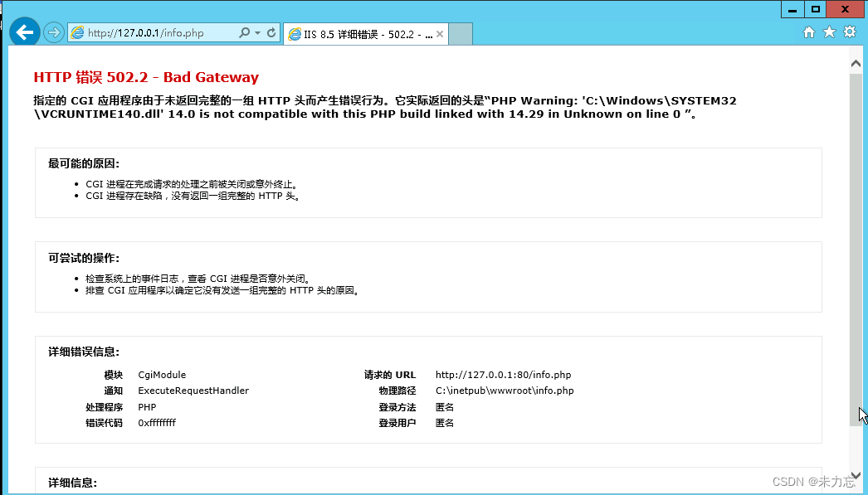868x495 pixels.
Task: Click the physical path C:\inetpub\wwwroot\info.php
Action: click(x=505, y=391)
